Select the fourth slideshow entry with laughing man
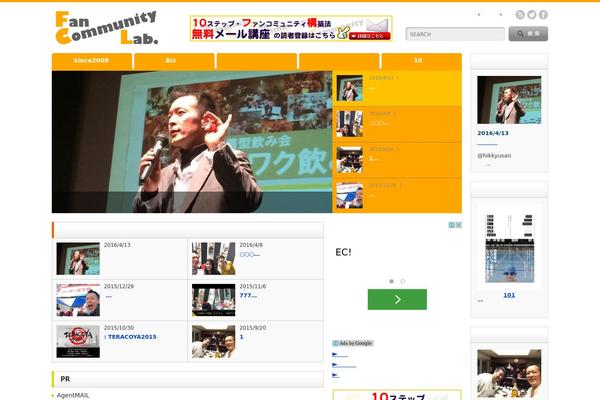The height and width of the screenshot is (400, 600). click(397, 196)
